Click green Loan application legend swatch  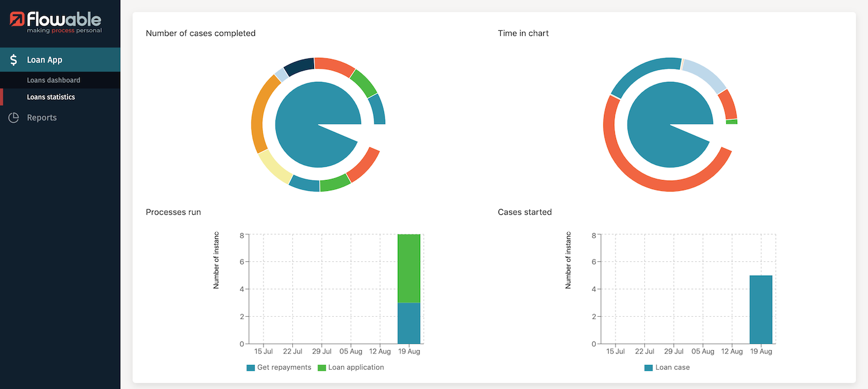[x=322, y=367]
